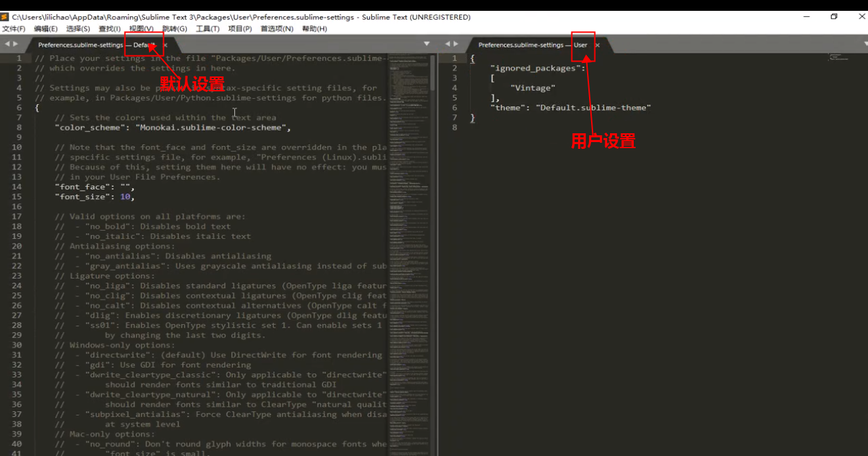
Task: Open the 项目(P) menu
Action: [240, 29]
